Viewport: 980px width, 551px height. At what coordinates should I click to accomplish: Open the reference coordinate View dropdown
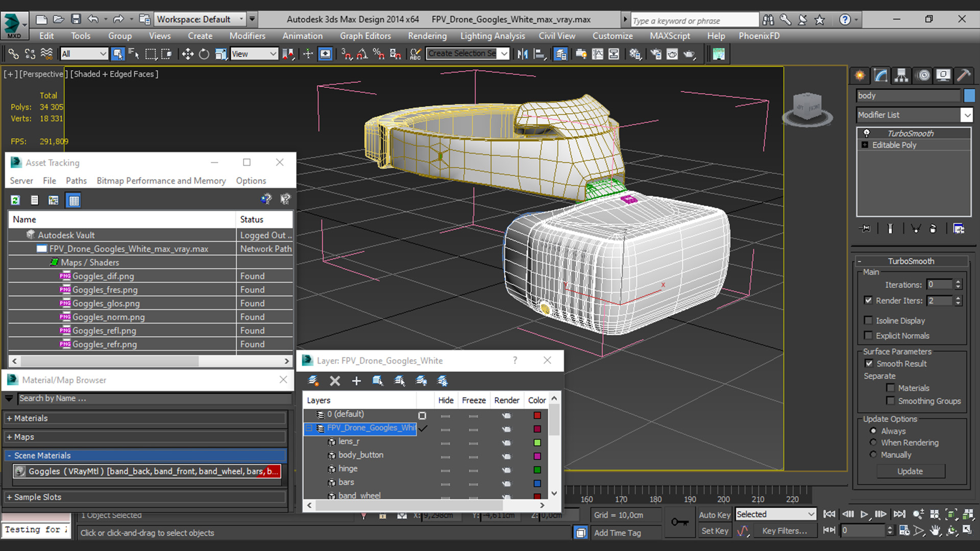point(254,54)
